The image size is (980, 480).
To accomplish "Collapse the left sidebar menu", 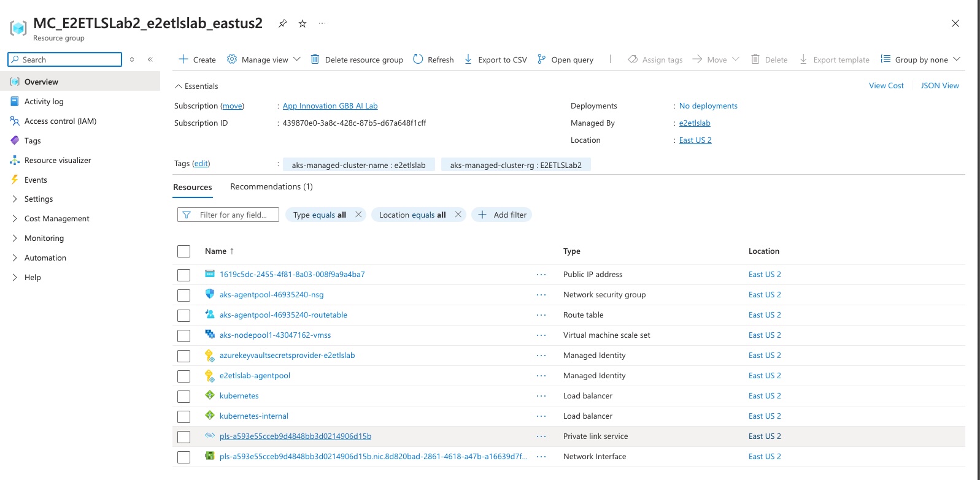I will click(150, 59).
